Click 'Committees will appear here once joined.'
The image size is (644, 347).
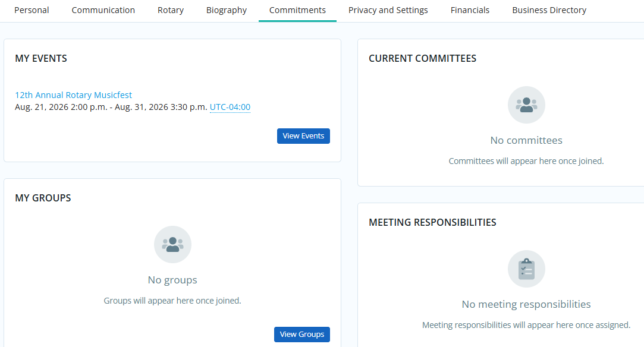pyautogui.click(x=526, y=161)
